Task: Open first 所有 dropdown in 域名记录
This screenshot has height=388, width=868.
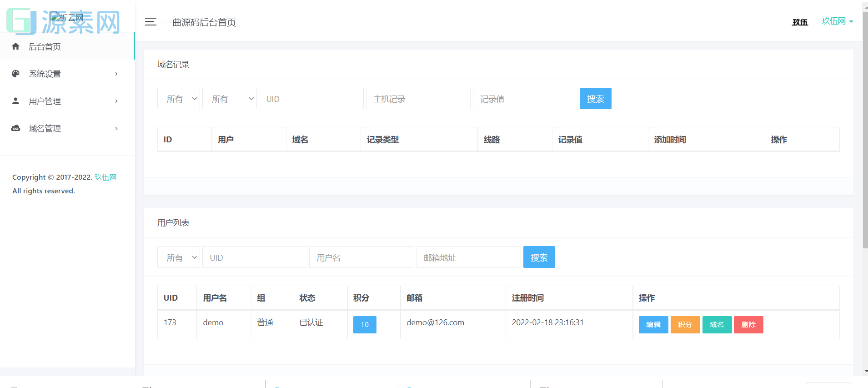Action: [179, 99]
